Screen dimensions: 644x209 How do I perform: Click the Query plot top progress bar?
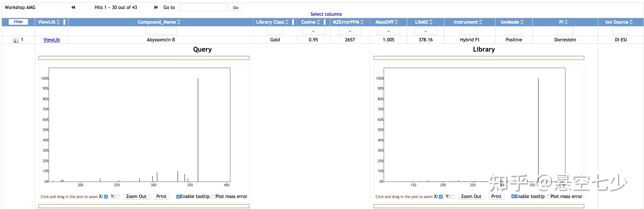144,58
